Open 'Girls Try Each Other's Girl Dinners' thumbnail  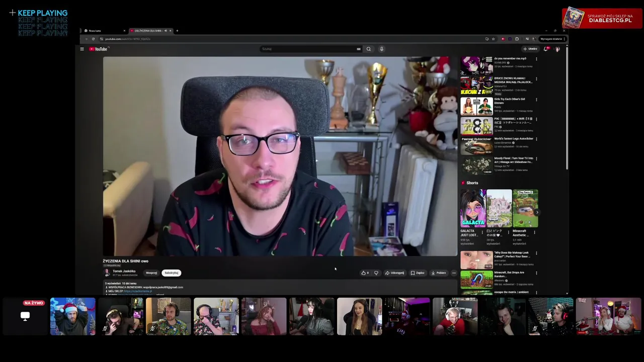tap(476, 106)
